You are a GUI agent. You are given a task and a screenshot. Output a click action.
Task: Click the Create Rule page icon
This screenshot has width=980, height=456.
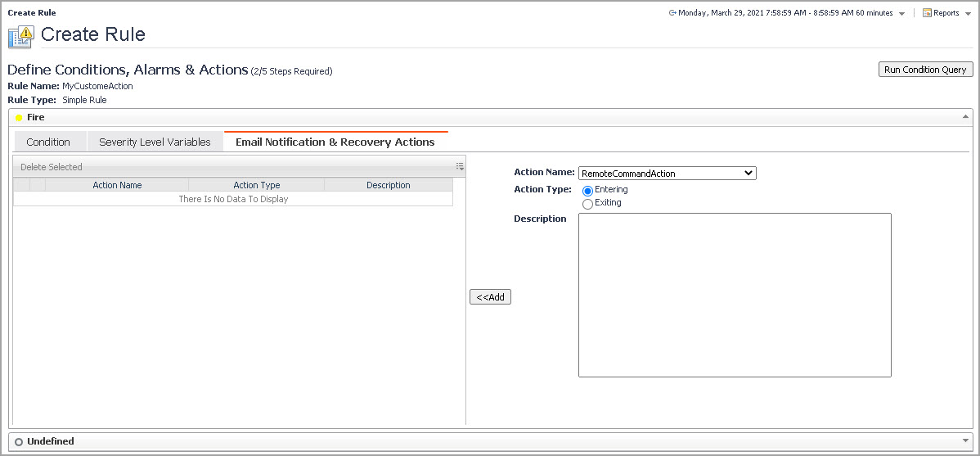[x=20, y=35]
